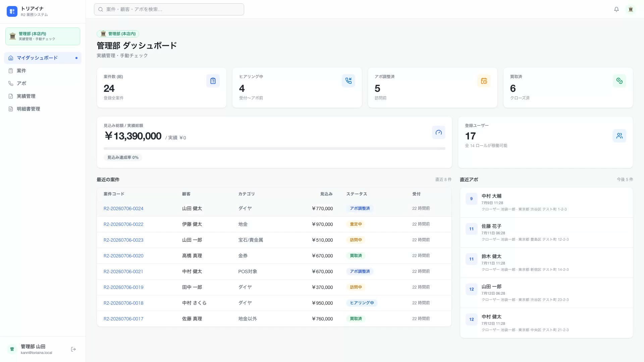Click the green 管 avatar in sidebar footer
Screen dimensions: 644x362
[12, 349]
